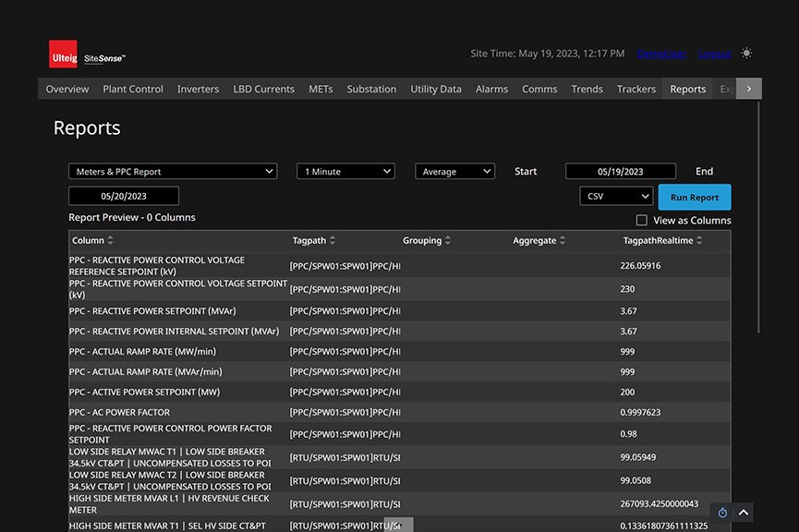Switch to the Inverters tab
The width and height of the screenshot is (799, 532).
198,90
